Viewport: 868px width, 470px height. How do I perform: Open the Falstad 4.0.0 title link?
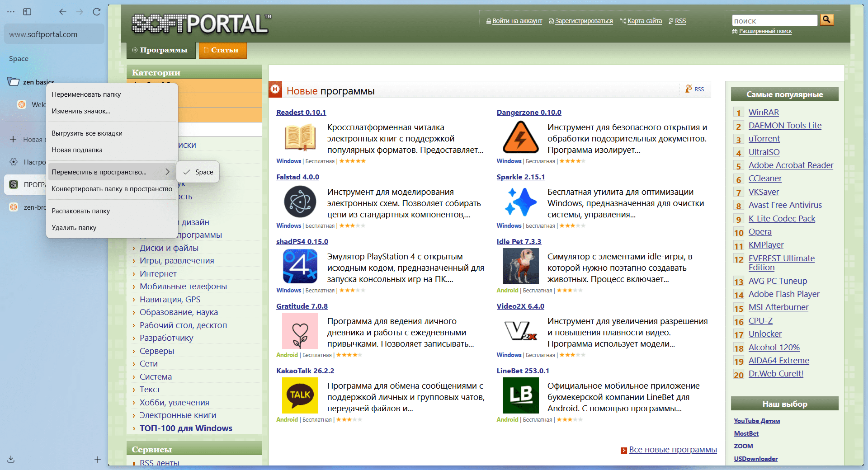click(297, 177)
